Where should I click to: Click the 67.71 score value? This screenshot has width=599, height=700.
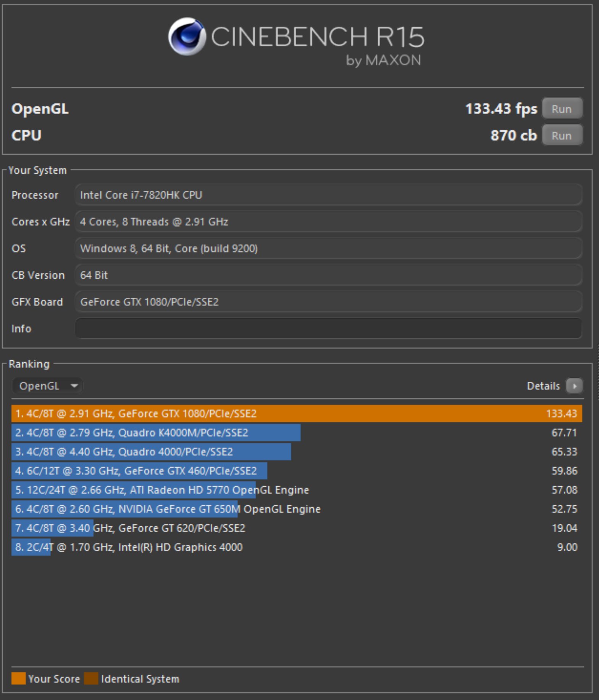tap(564, 432)
